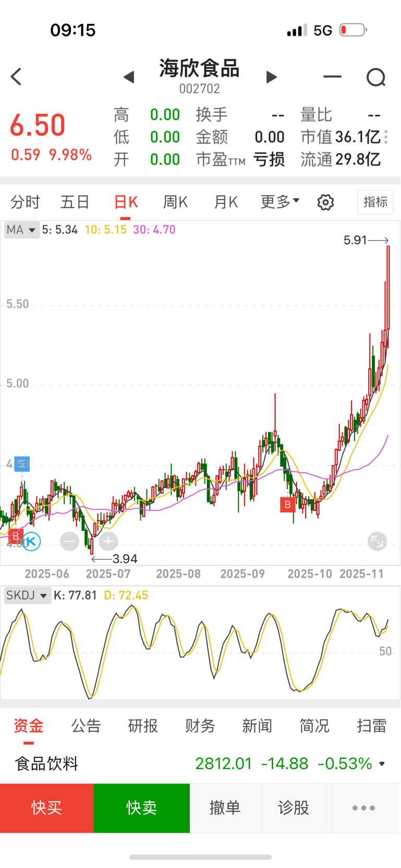Image resolution: width=401 pixels, height=868 pixels.
Task: Tap the 5.91 high price label
Action: click(356, 240)
